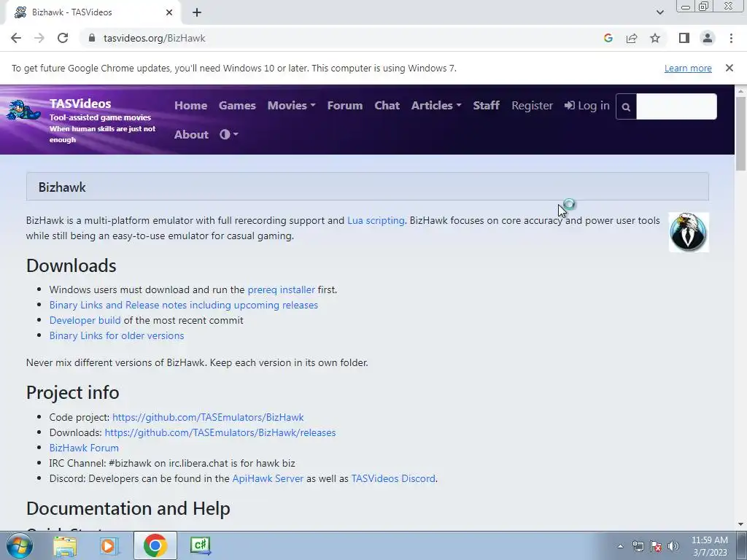Viewport: 747px width, 560px height.
Task: Click the Chrome taskbar icon
Action: (x=155, y=545)
